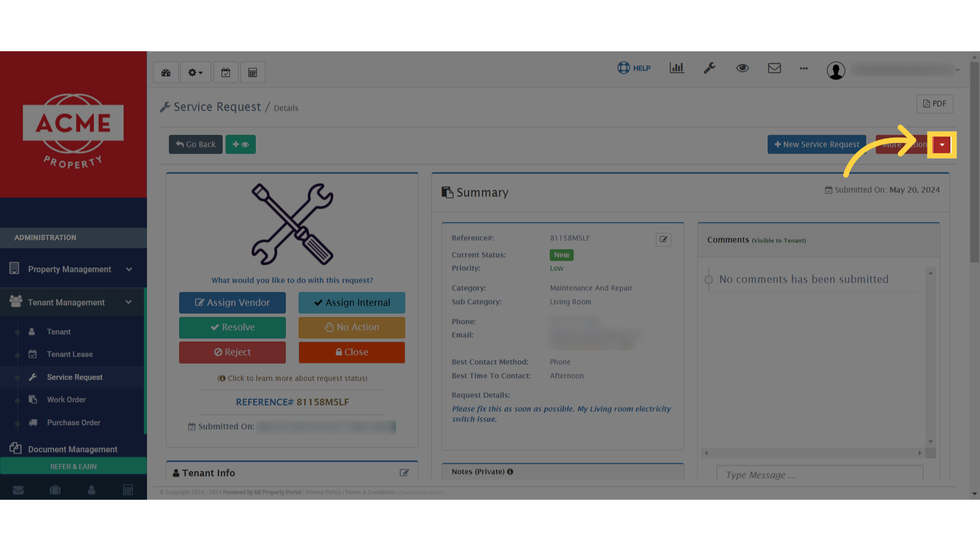The image size is (980, 551).
Task: Click the user profile avatar
Action: pos(836,70)
